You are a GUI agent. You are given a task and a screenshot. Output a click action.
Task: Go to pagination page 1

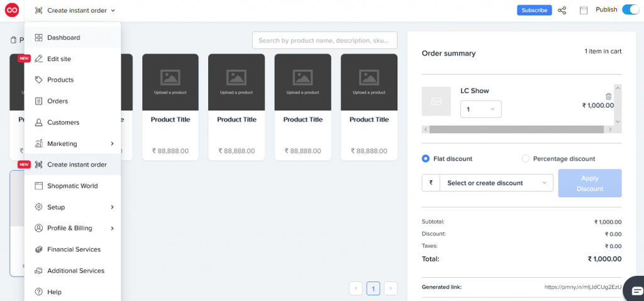[x=374, y=288]
